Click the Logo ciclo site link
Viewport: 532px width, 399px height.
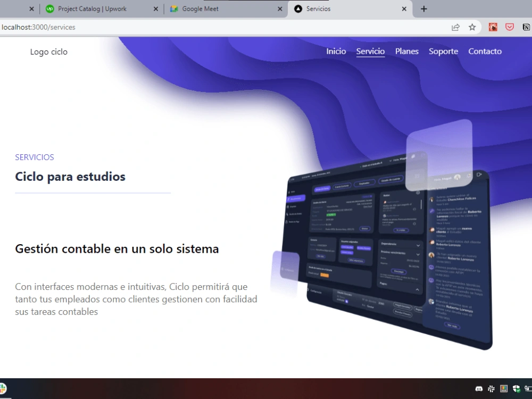tap(48, 52)
